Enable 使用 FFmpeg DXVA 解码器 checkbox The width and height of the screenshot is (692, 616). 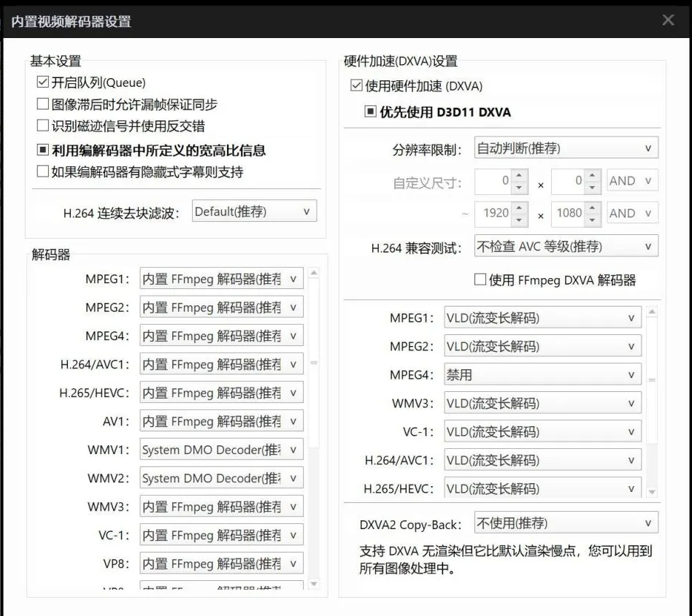click(480, 280)
